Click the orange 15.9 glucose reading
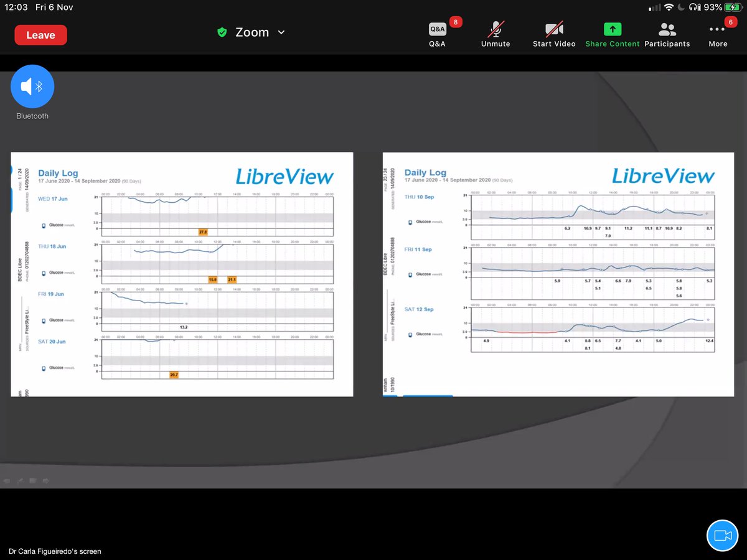The width and height of the screenshot is (747, 560). [x=213, y=279]
